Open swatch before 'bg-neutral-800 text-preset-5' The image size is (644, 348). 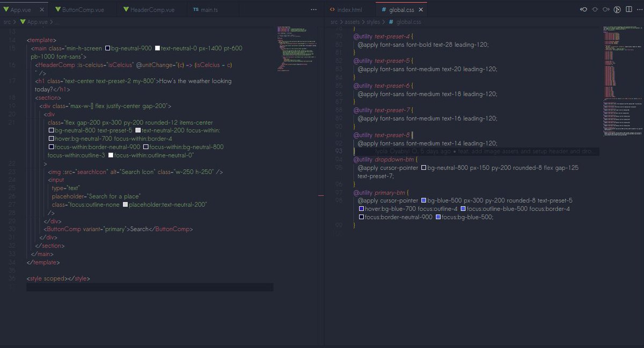coord(51,130)
